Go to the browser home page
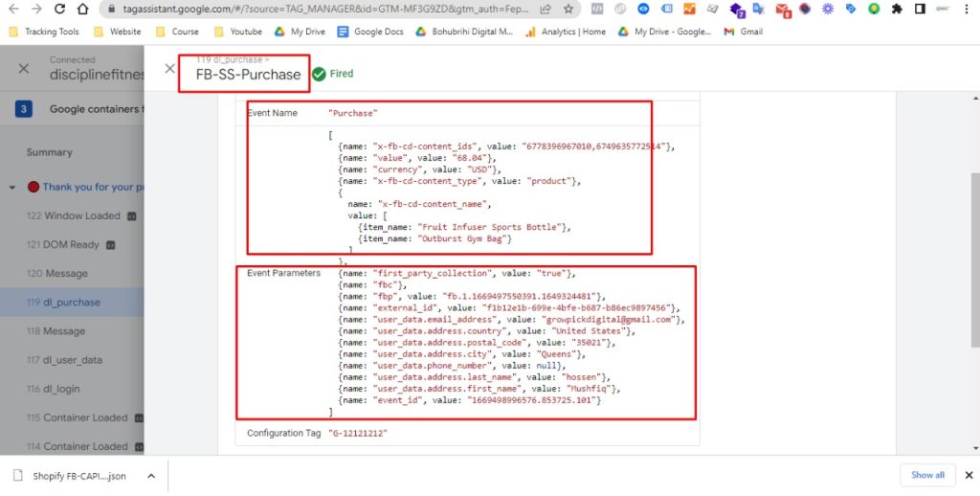Screen dimensions: 980x496 coord(83,10)
